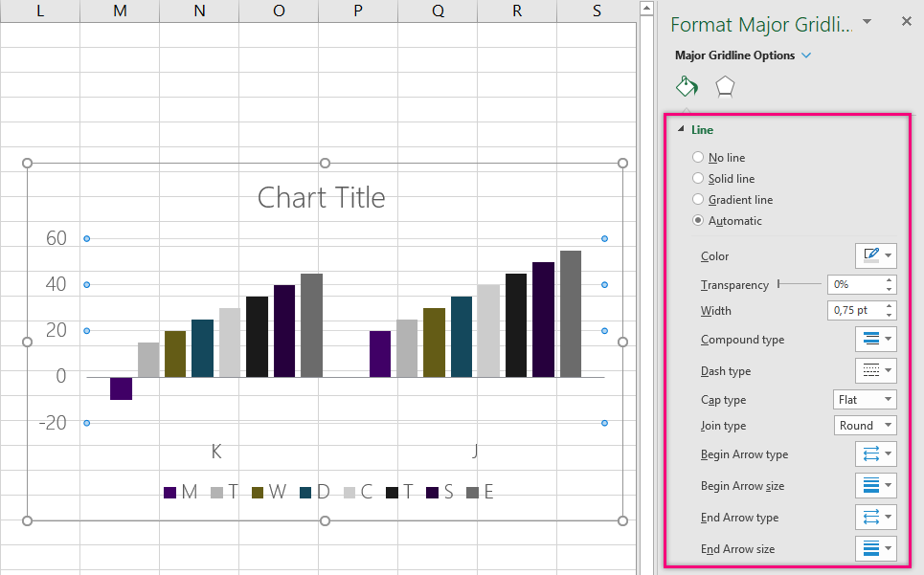Open the Cap type dropdown showing Flat
Image resolution: width=924 pixels, height=575 pixels.
click(x=865, y=400)
